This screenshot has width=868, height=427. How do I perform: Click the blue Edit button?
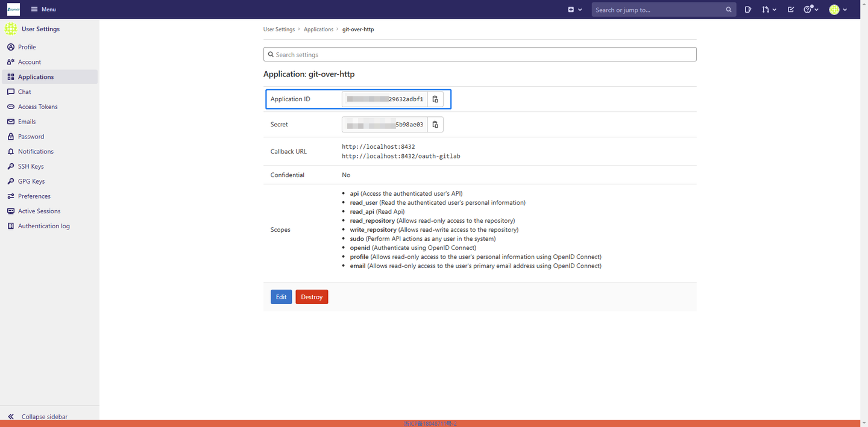(281, 297)
